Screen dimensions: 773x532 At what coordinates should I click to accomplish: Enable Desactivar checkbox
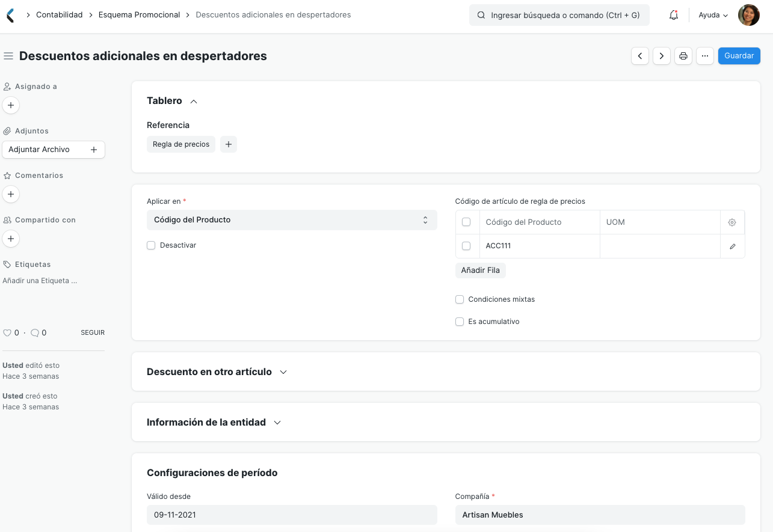(151, 245)
